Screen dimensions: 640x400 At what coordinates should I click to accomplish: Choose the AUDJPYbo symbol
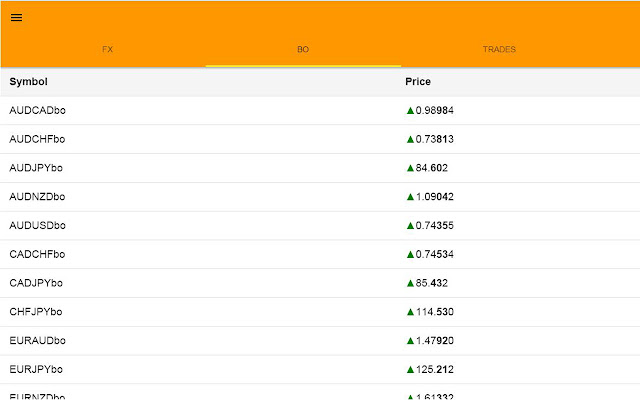[x=36, y=168]
